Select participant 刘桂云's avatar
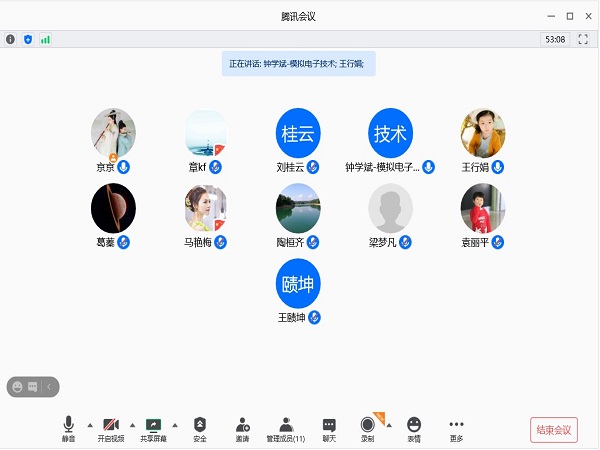This screenshot has width=600, height=450. tap(298, 133)
